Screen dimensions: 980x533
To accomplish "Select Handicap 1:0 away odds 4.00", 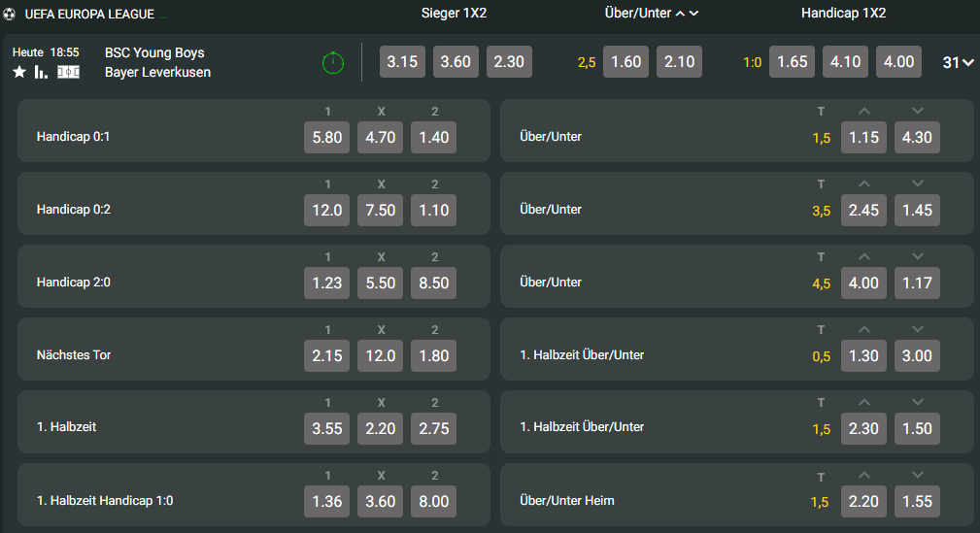I will pos(898,61).
